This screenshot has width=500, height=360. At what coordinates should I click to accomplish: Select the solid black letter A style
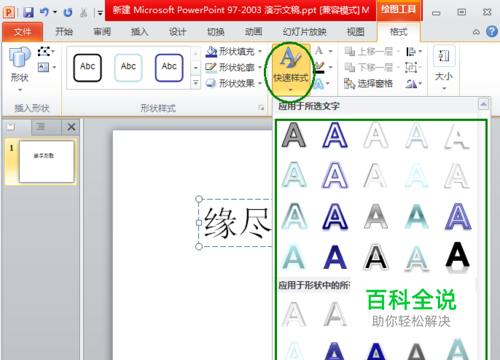pos(458,257)
